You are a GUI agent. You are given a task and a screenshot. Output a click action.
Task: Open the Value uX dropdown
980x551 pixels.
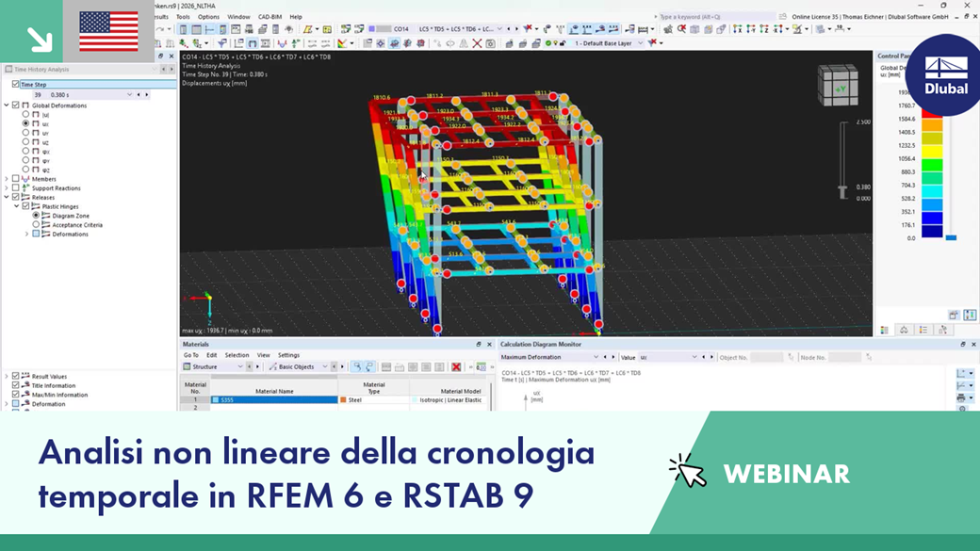pos(694,357)
